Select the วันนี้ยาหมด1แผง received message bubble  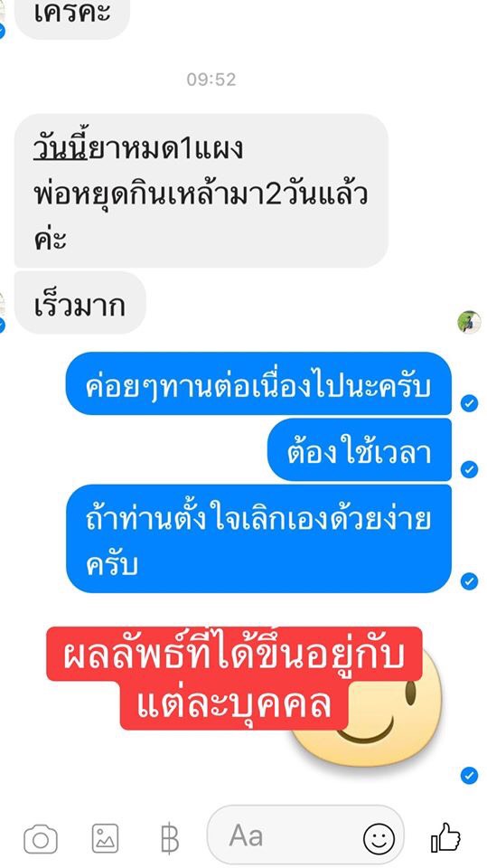point(201,191)
